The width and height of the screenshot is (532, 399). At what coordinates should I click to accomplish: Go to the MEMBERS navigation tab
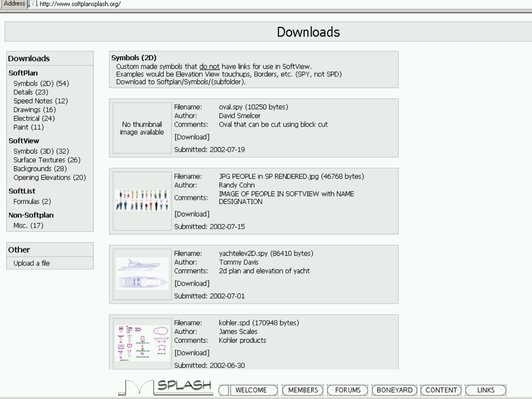pyautogui.click(x=303, y=390)
